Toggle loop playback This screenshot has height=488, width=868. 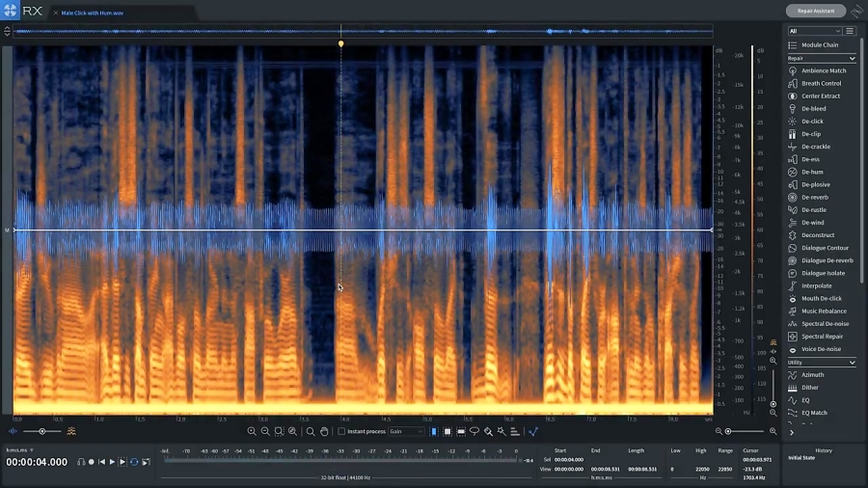(134, 462)
